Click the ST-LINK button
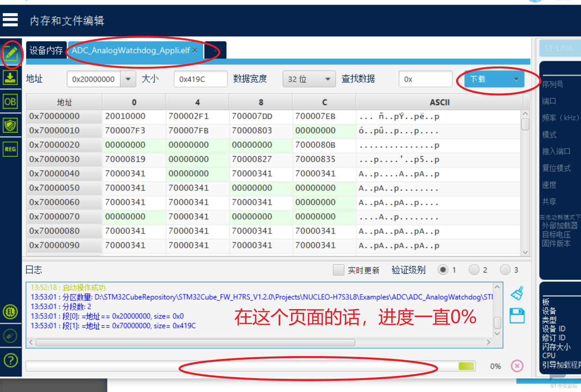The image size is (581, 392). tap(559, 48)
